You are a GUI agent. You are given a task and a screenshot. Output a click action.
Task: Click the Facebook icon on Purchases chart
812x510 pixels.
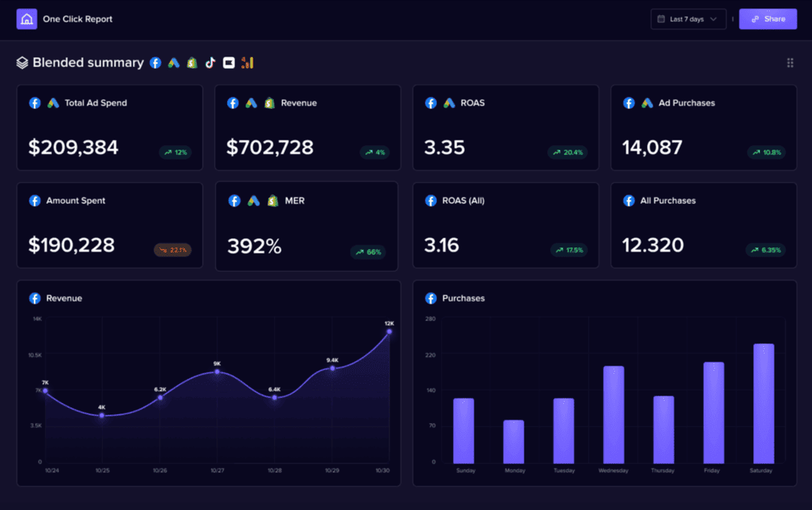pos(431,298)
